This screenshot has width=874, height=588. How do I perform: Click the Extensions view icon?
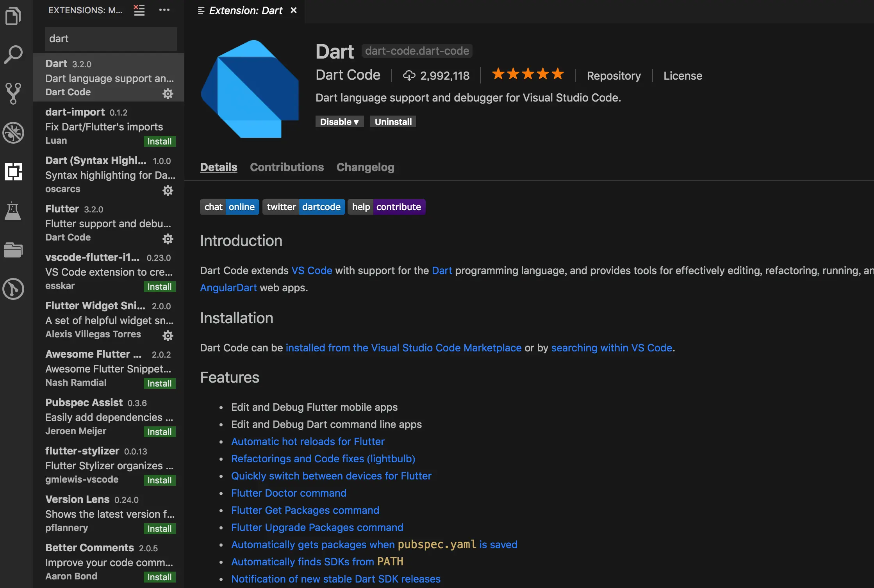(x=13, y=172)
